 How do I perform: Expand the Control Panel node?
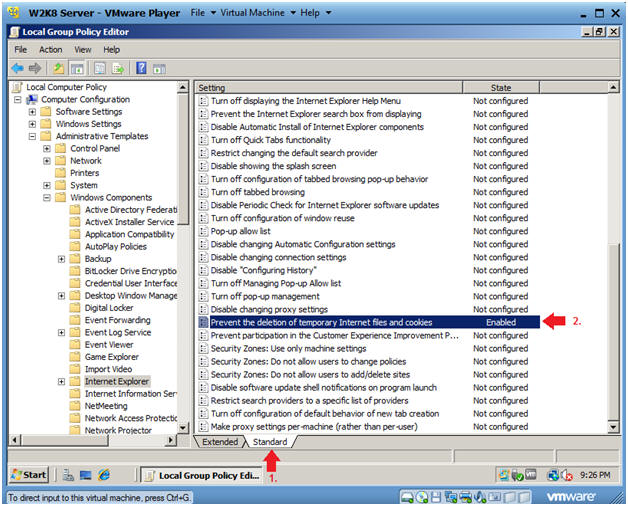click(47, 149)
